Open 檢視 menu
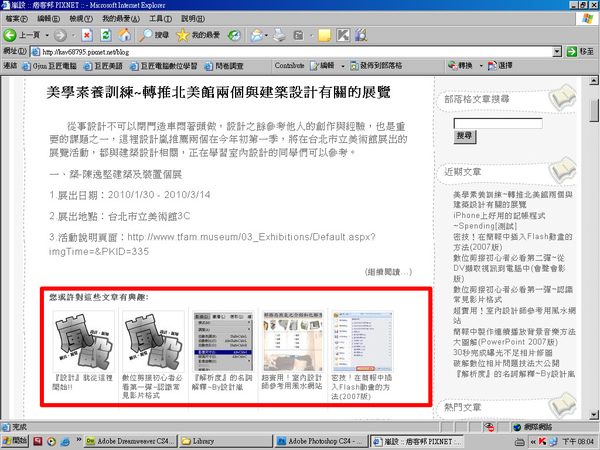This screenshot has width=600, height=450. pos(81,18)
